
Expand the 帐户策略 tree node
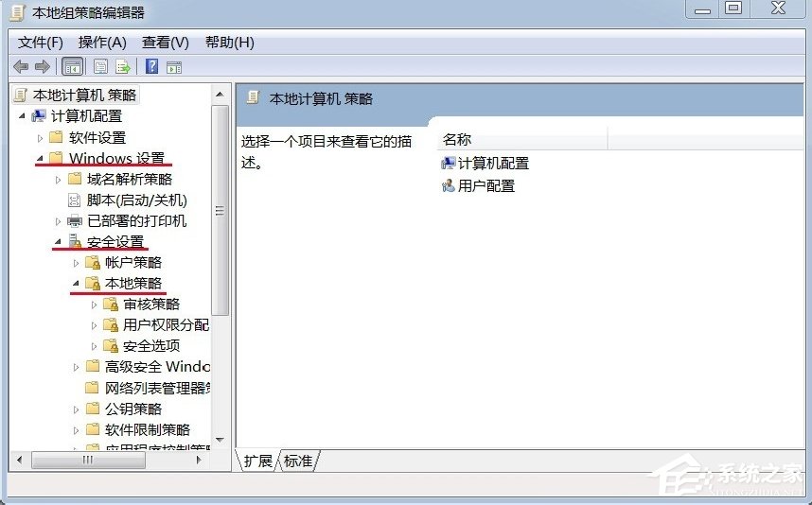[76, 263]
